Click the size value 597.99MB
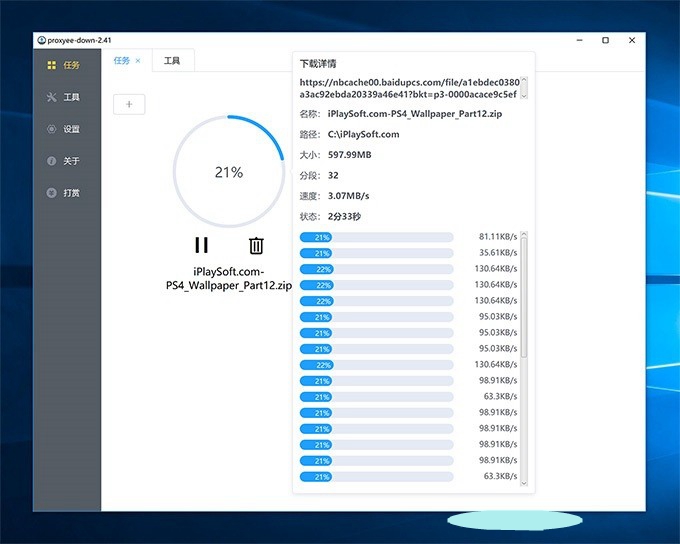 point(350,155)
